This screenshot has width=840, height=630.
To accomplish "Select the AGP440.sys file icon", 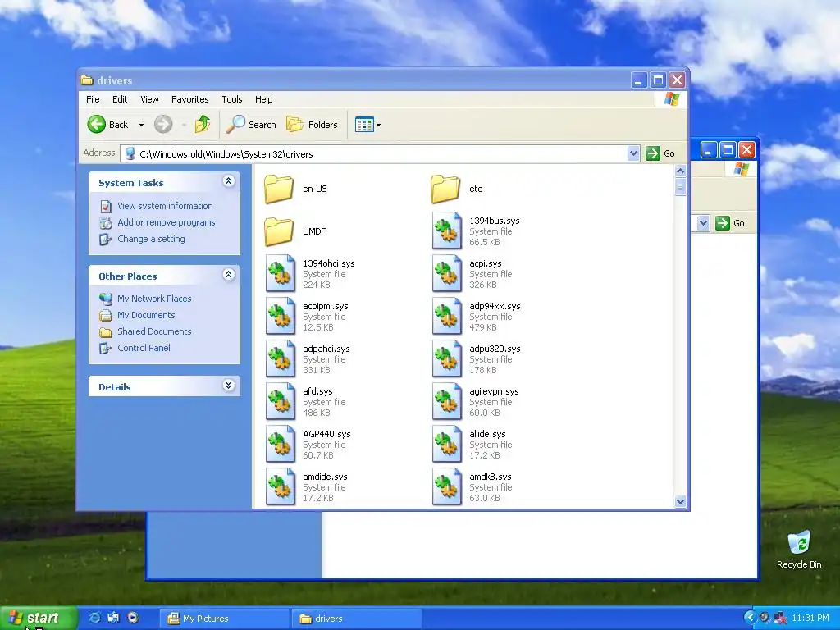I will coord(281,444).
